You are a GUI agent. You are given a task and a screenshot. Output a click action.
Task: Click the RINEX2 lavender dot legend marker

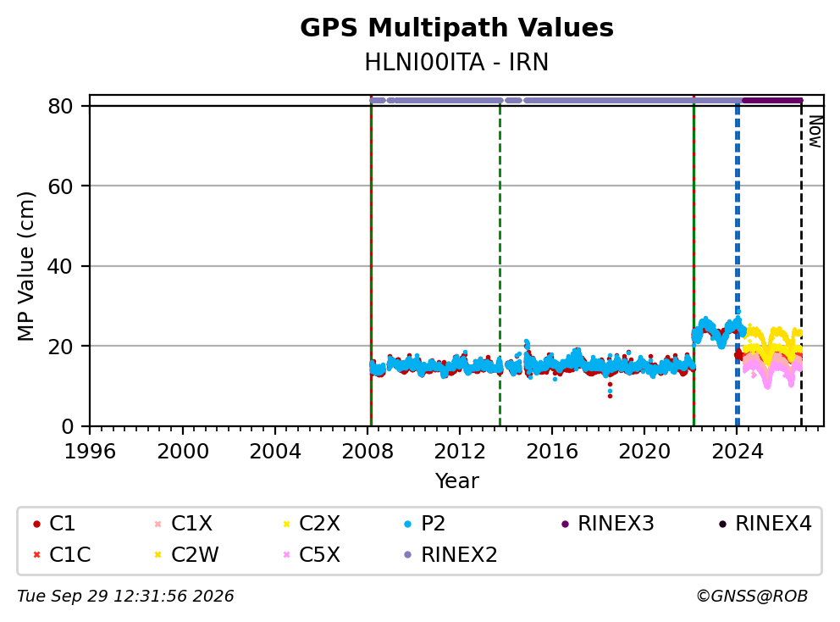(407, 554)
